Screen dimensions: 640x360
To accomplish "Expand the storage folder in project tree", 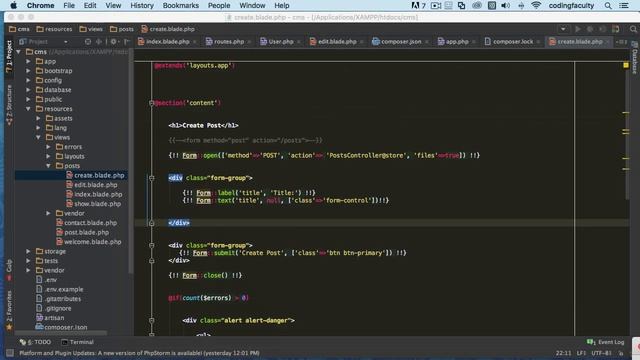I will tap(28, 251).
